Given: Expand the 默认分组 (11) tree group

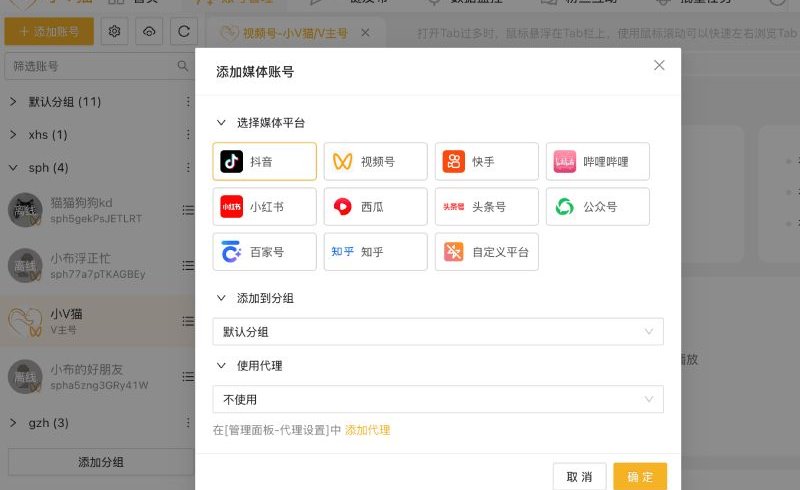Looking at the screenshot, I should pyautogui.click(x=13, y=102).
